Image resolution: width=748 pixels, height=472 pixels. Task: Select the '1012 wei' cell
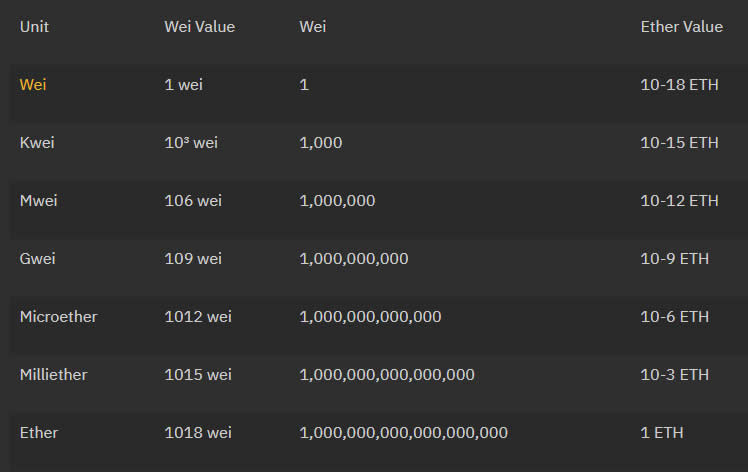coord(197,317)
